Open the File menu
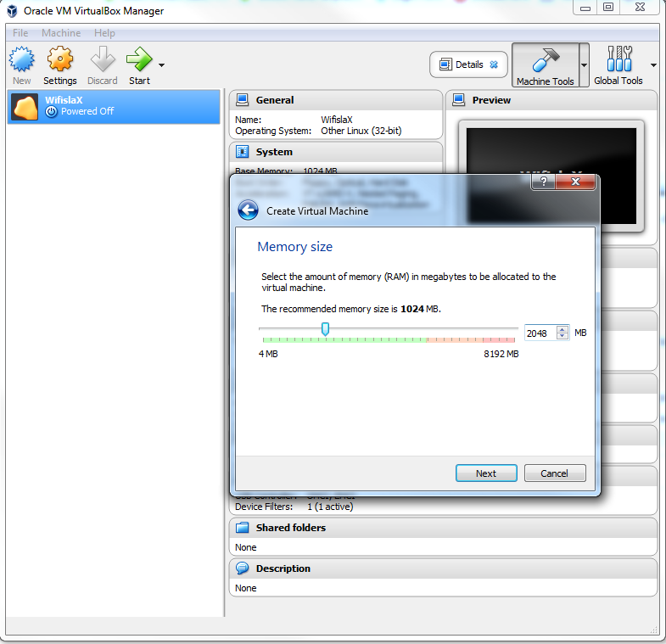Viewport: 666px width, 644px height. [20, 33]
